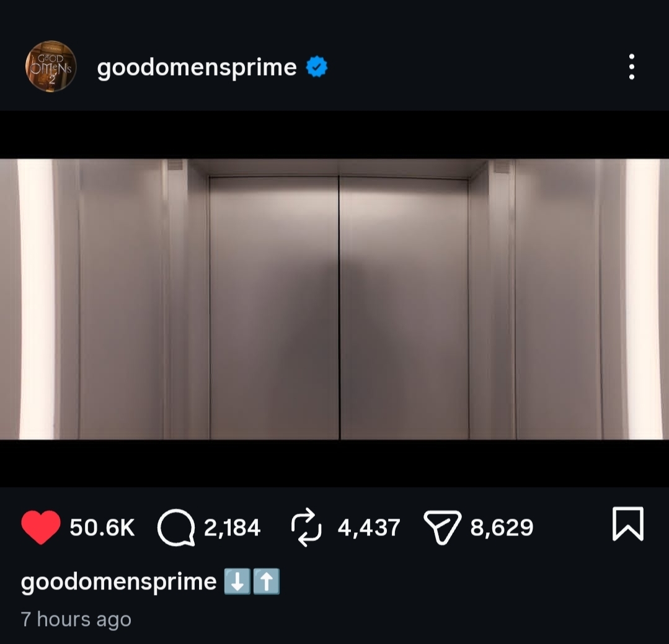
Task: Open the three-dot more options menu
Action: pyautogui.click(x=631, y=66)
